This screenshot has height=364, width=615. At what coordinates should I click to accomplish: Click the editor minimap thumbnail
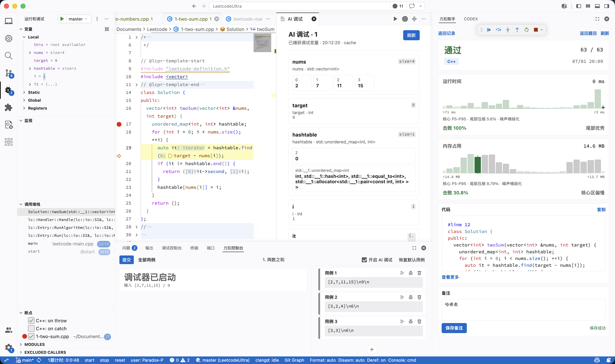click(262, 43)
